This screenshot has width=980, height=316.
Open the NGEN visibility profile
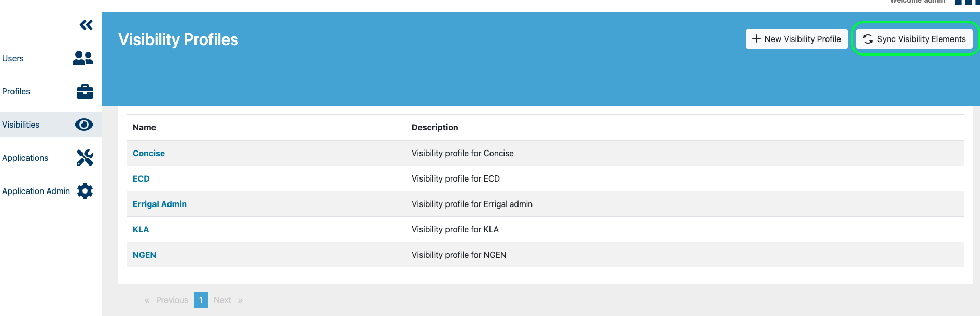[x=144, y=255]
